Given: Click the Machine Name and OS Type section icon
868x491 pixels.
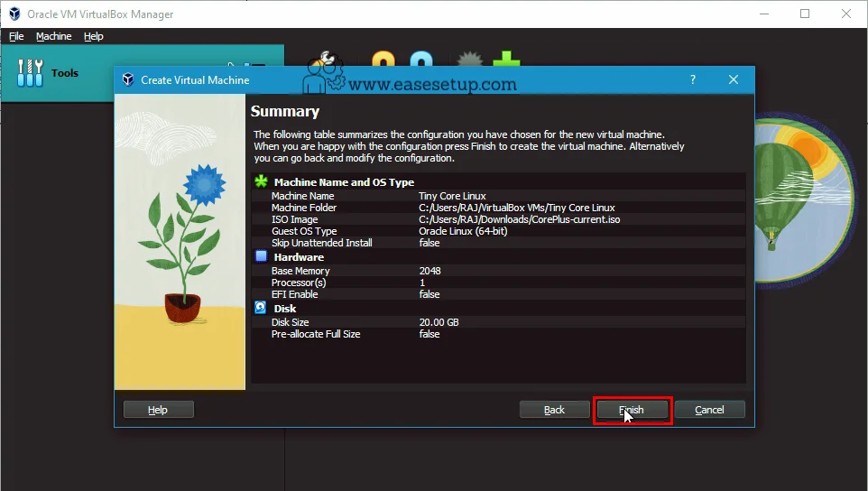Looking at the screenshot, I should [261, 181].
